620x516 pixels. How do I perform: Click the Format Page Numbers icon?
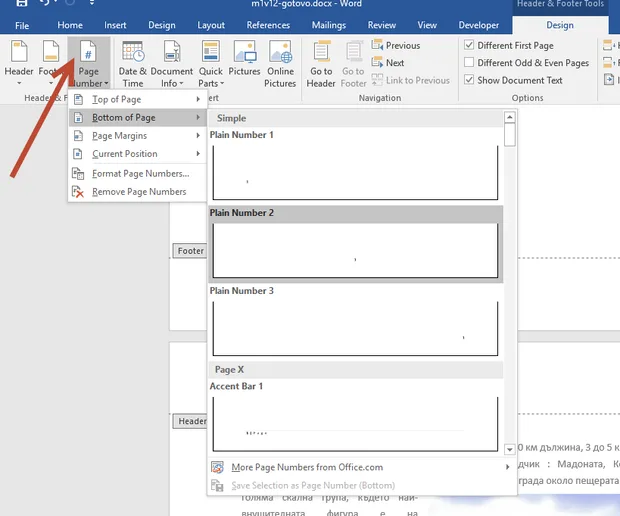(x=78, y=174)
